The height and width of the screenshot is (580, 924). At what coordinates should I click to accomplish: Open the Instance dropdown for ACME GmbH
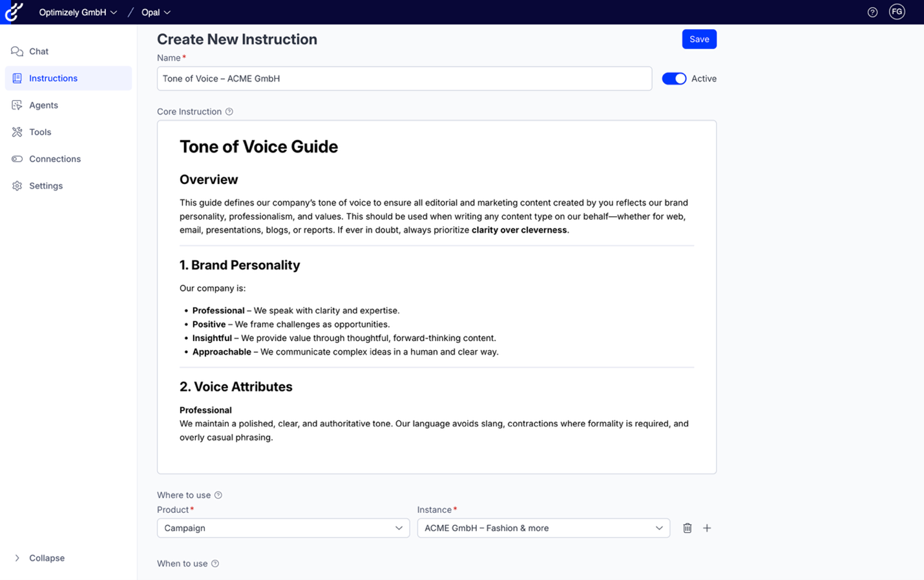pos(543,528)
